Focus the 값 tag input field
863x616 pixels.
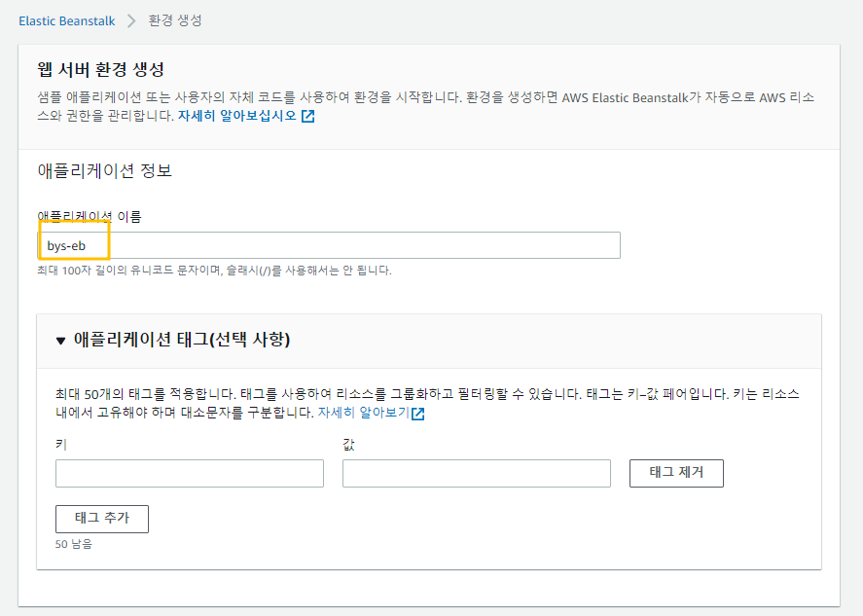pos(477,473)
